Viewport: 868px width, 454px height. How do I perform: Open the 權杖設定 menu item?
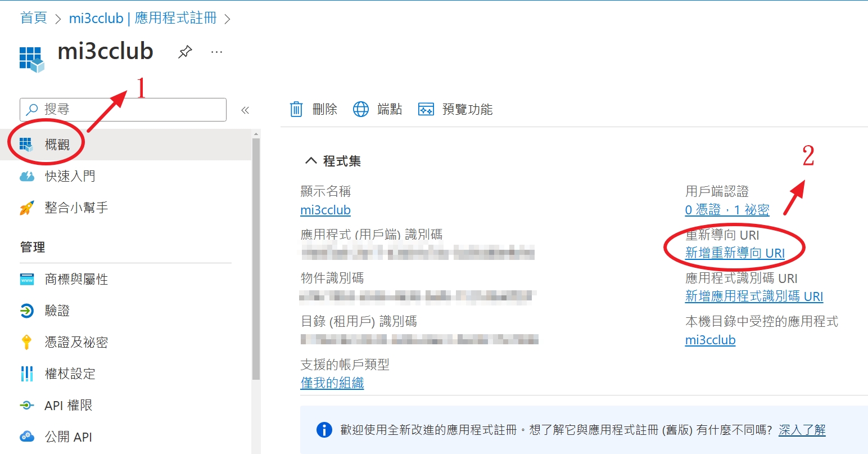click(125, 374)
